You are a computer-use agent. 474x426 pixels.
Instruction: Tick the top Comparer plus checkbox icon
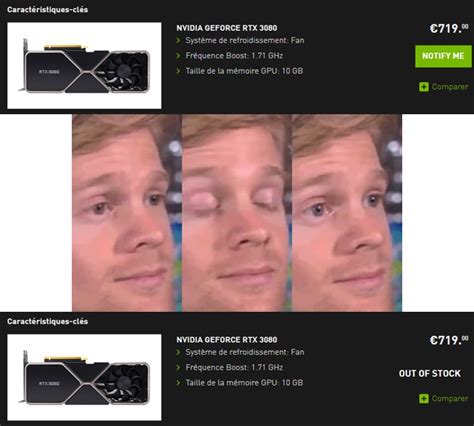tap(424, 87)
